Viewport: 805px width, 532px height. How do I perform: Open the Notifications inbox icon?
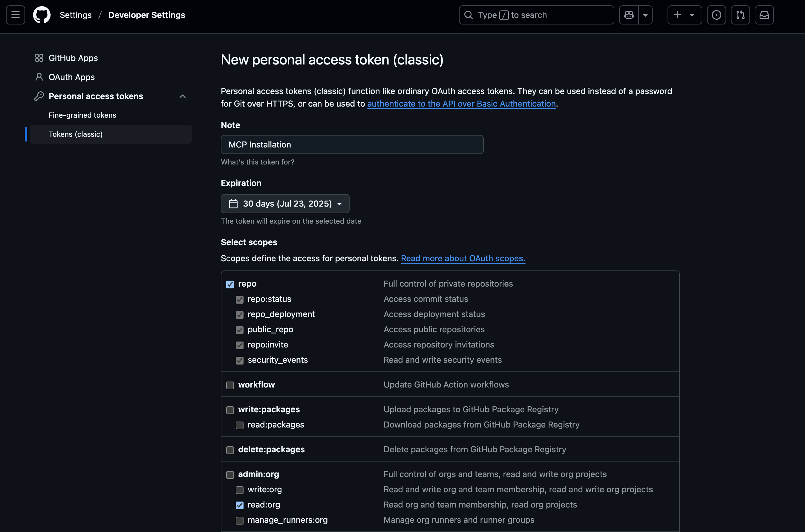pyautogui.click(x=764, y=15)
